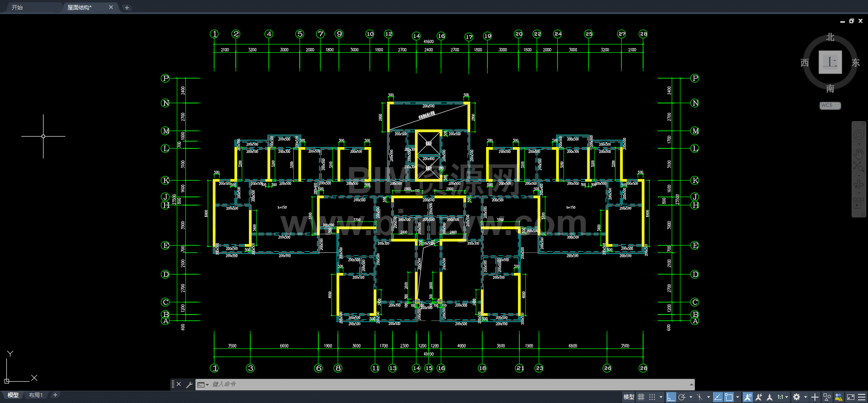
Task: Switch to the 布局1 layout tab
Action: click(x=36, y=395)
